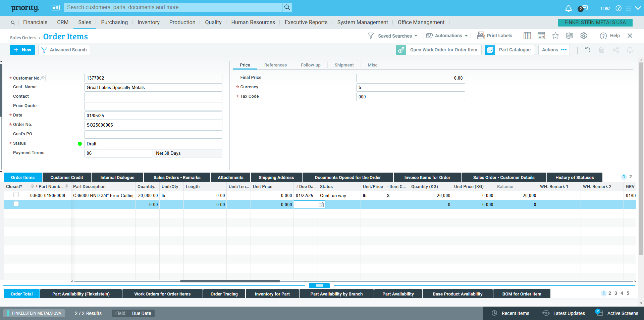
Task: Open the BOM for Order Item tab
Action: point(522,294)
